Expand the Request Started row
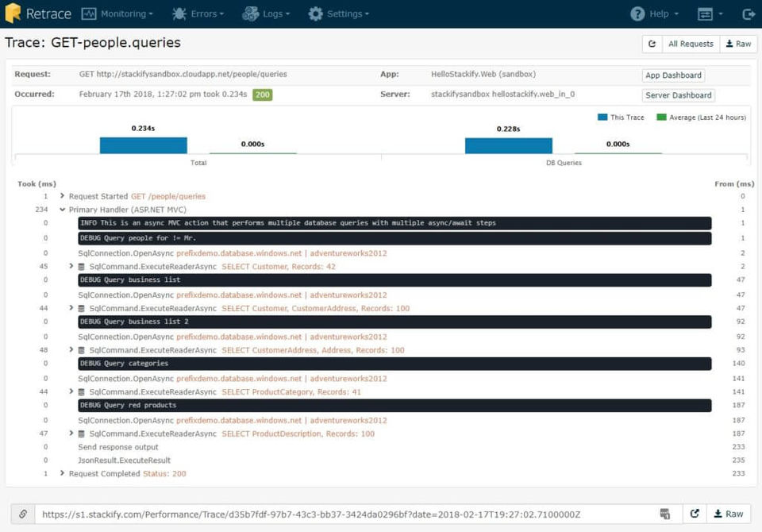The image size is (762, 532). pyautogui.click(x=62, y=196)
